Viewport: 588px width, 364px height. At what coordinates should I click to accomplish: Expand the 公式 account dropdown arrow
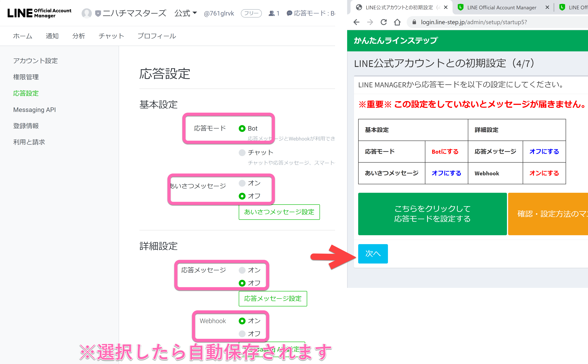(x=195, y=13)
